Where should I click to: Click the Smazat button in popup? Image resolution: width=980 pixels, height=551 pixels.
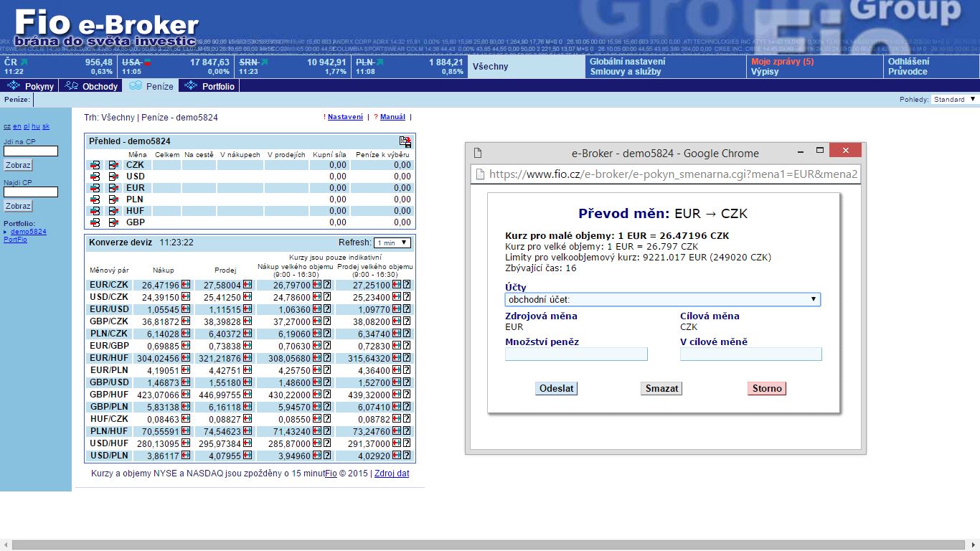pos(661,388)
